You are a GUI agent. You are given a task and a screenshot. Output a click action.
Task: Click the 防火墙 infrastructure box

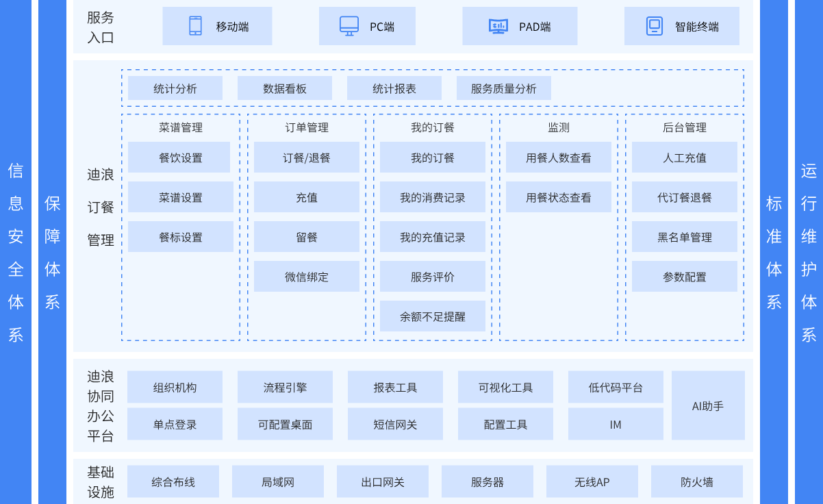point(697,481)
